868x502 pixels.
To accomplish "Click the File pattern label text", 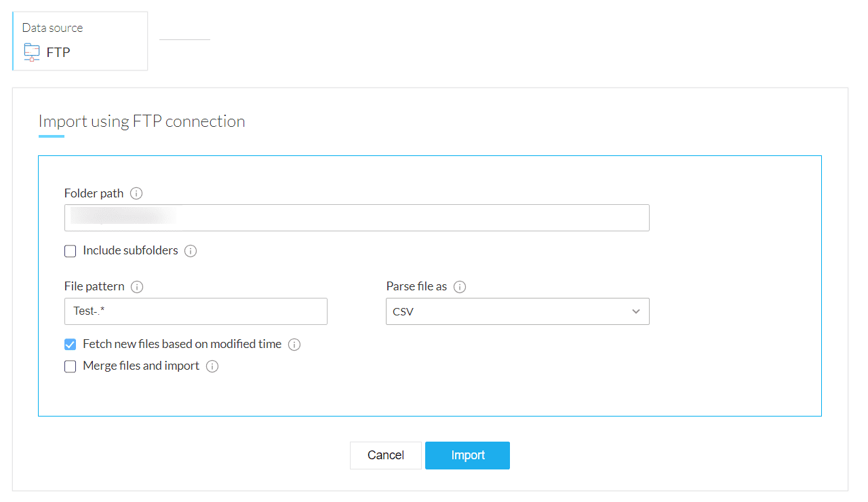I will tap(94, 286).
